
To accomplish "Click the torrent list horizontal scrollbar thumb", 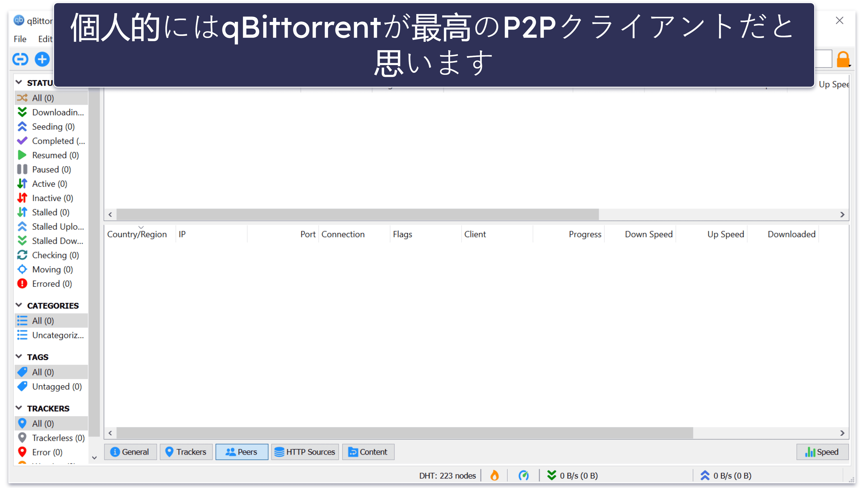I will click(357, 214).
